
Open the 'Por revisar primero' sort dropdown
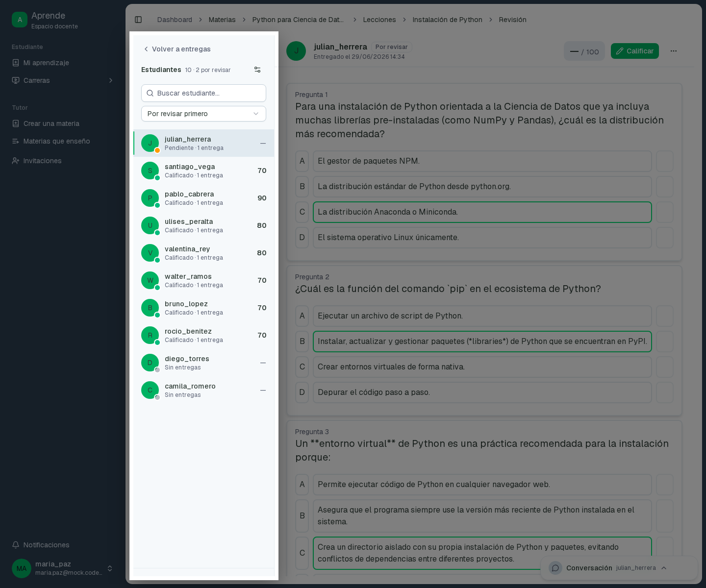pos(203,114)
